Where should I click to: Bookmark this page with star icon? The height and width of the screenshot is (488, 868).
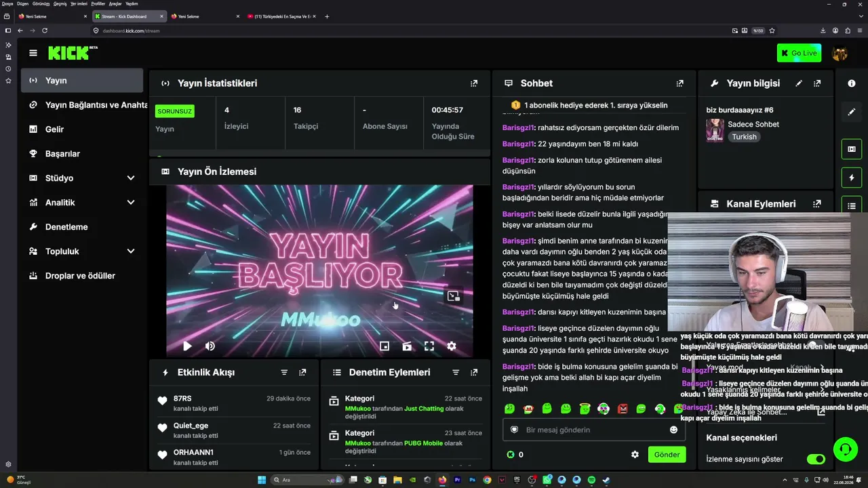(772, 30)
